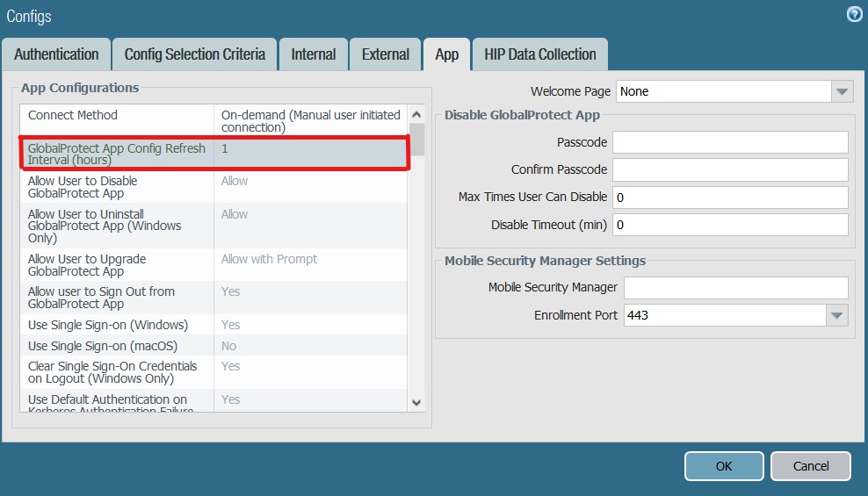Select Allow User to Disable GlobalProtect App

coord(83,187)
